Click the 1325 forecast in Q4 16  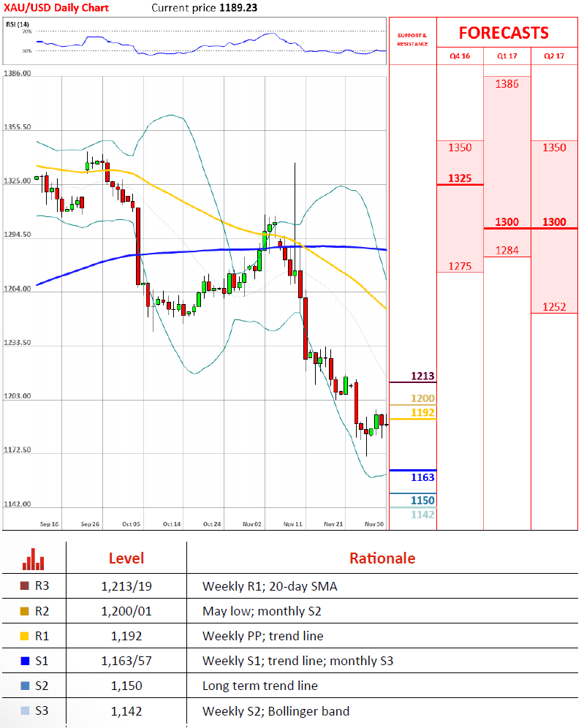[x=460, y=178]
